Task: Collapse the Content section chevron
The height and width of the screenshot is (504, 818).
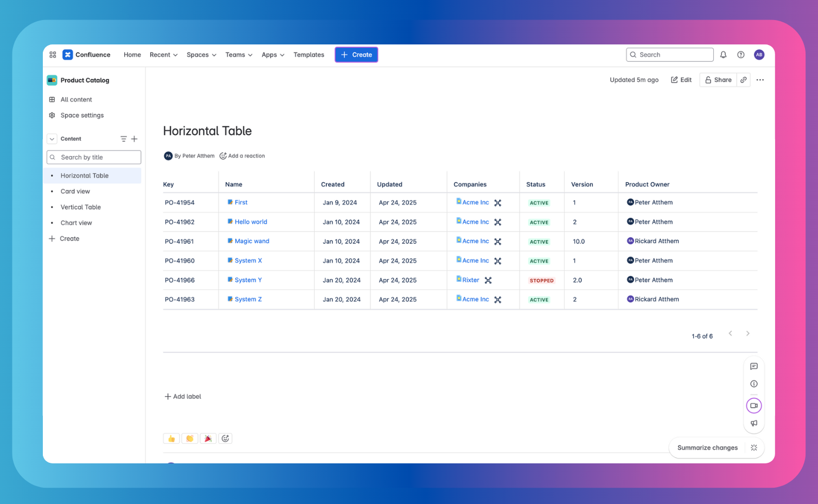Action: [52, 139]
